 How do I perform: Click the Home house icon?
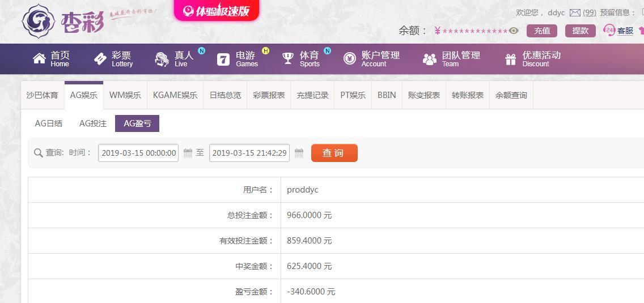pyautogui.click(x=39, y=58)
